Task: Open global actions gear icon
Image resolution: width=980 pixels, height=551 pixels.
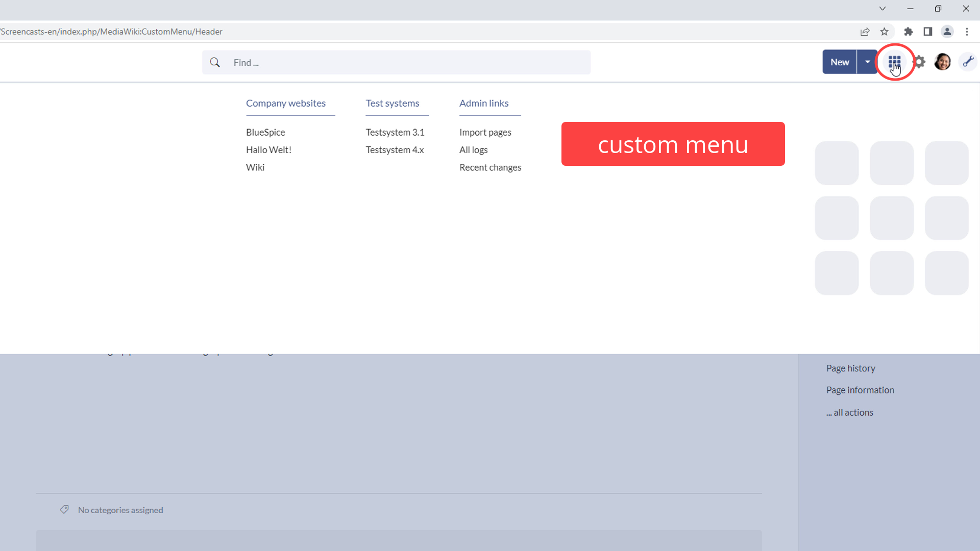Action: tap(919, 62)
